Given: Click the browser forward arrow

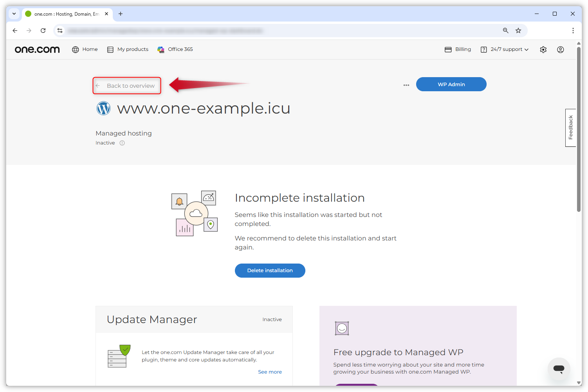Looking at the screenshot, I should 29,31.
